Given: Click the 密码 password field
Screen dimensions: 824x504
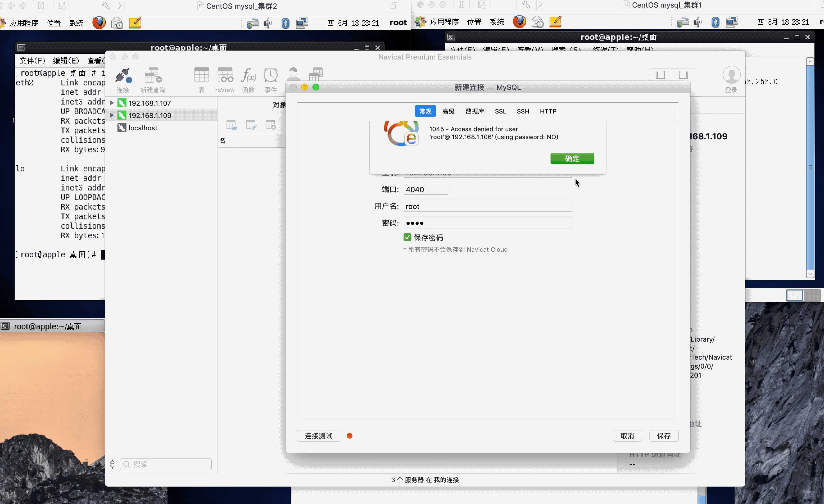Looking at the screenshot, I should tap(488, 223).
